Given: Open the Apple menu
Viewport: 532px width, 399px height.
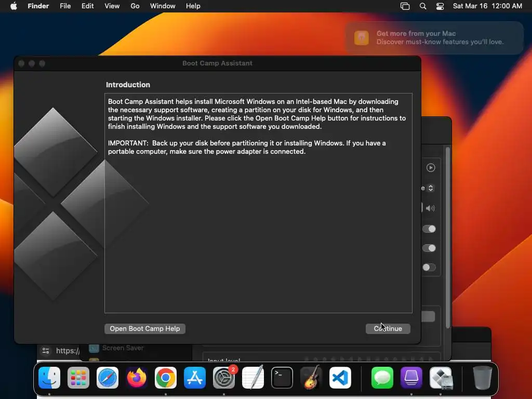Looking at the screenshot, I should [x=14, y=6].
